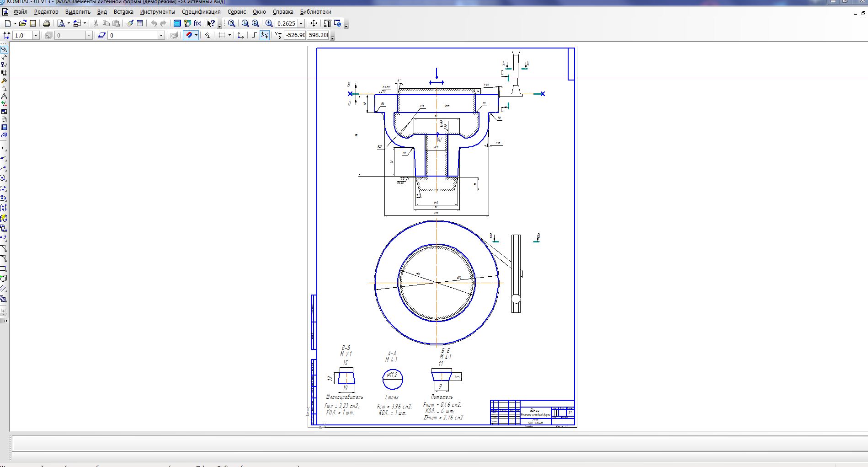This screenshot has height=467, width=868.
Task: Expand the view toolbar options arrow
Action: (346, 25)
